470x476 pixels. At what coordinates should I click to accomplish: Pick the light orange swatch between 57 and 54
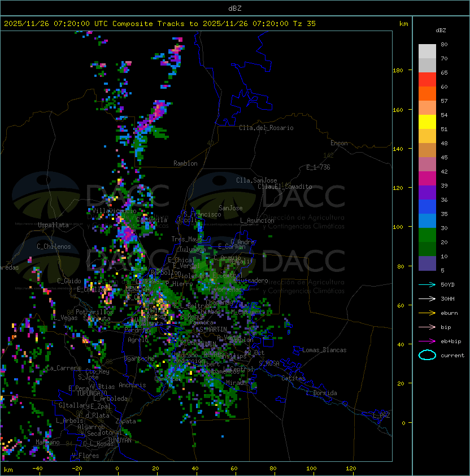pos(427,108)
